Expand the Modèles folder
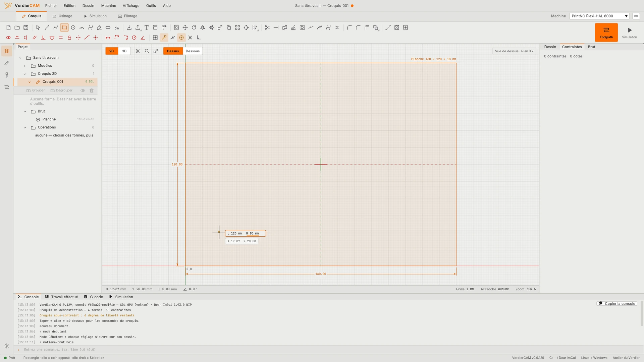Image resolution: width=644 pixels, height=362 pixels. (x=25, y=66)
